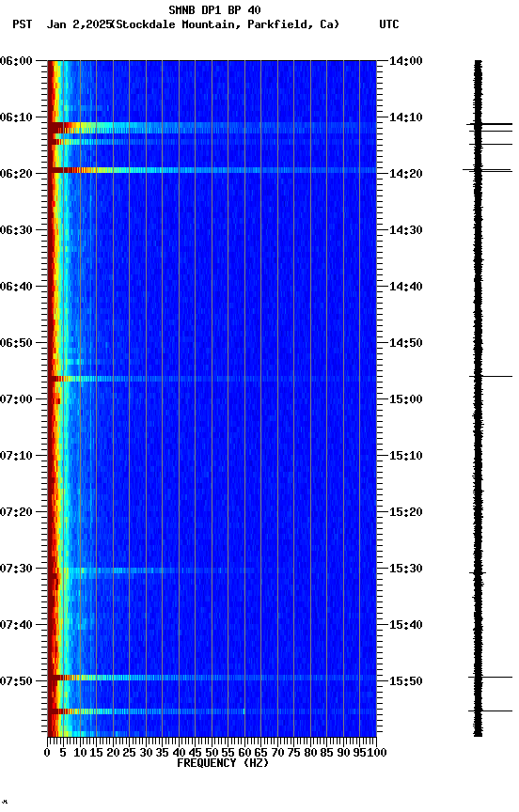The image size is (519, 812).
Task: Click the 14:20 UTC time label
Action: [x=406, y=174]
